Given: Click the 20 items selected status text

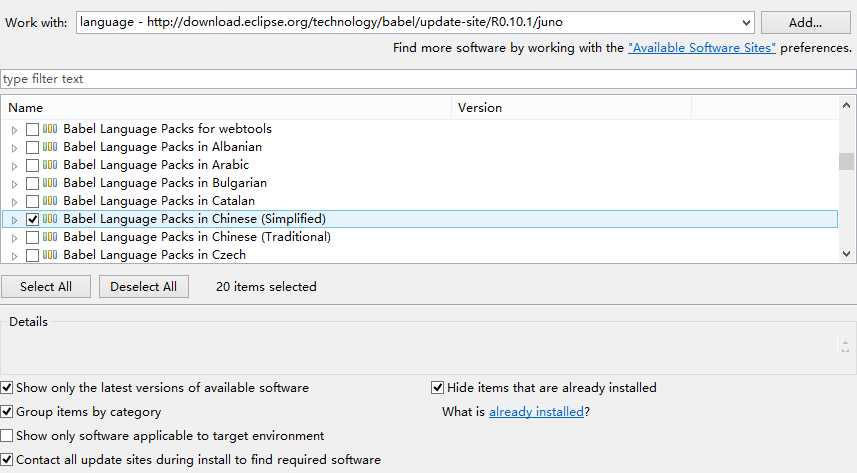Looking at the screenshot, I should [266, 287].
